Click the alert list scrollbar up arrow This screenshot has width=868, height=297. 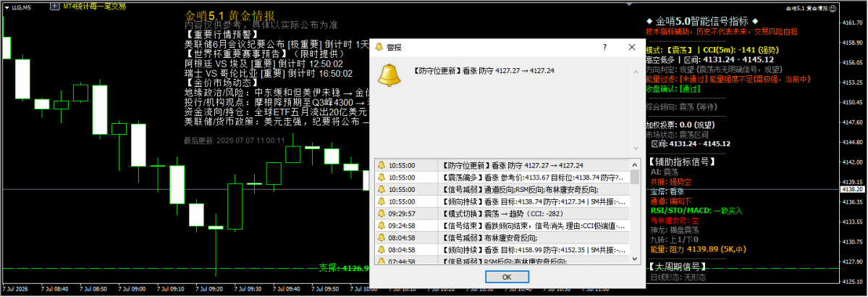coord(635,164)
